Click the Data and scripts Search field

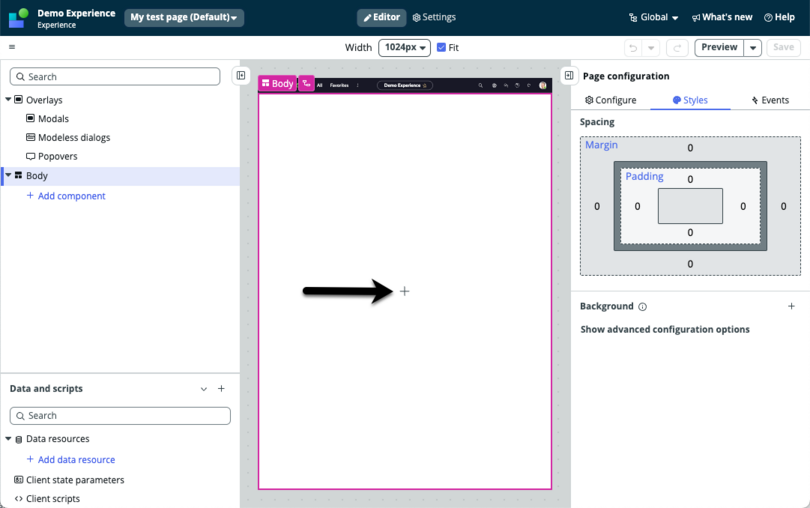click(x=120, y=415)
